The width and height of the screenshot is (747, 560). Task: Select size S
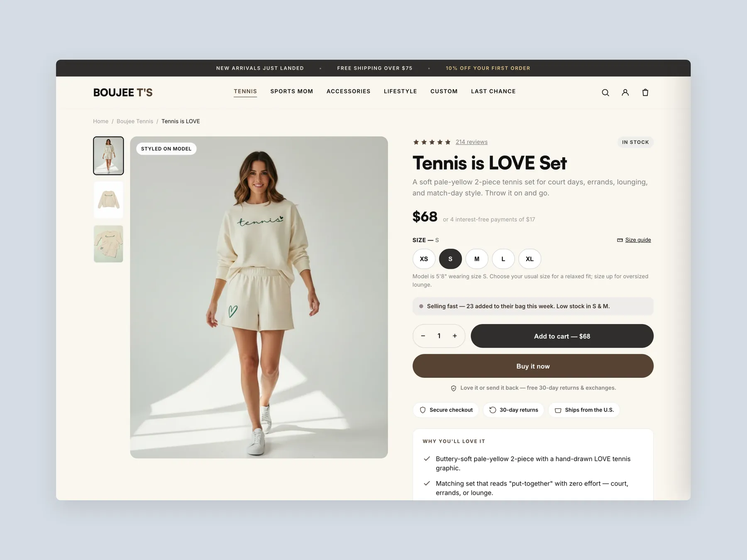[x=450, y=259]
